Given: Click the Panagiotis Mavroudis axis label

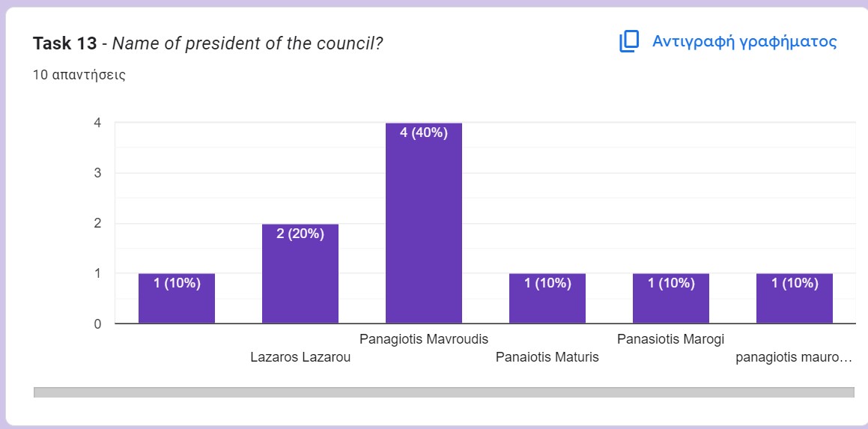Looking at the screenshot, I should [x=424, y=339].
